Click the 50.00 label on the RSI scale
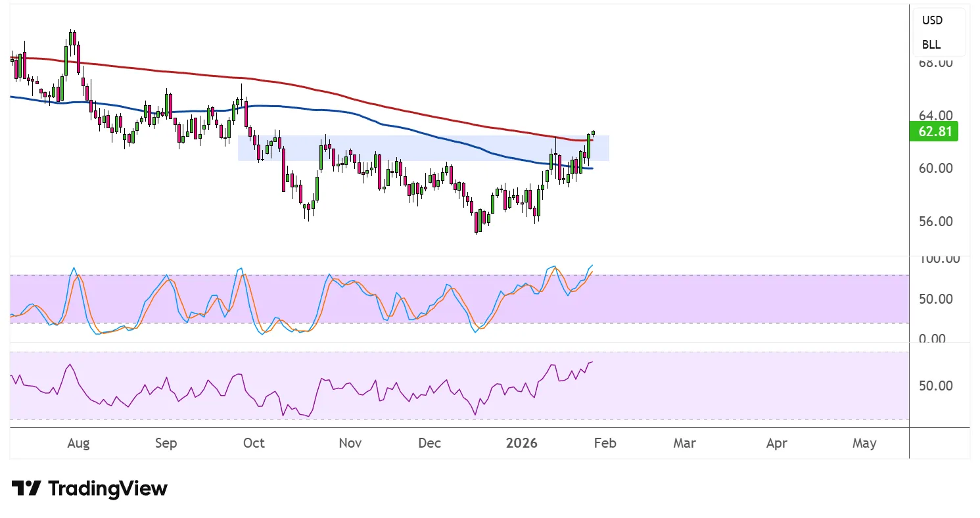The height and width of the screenshot is (518, 980). 935,385
